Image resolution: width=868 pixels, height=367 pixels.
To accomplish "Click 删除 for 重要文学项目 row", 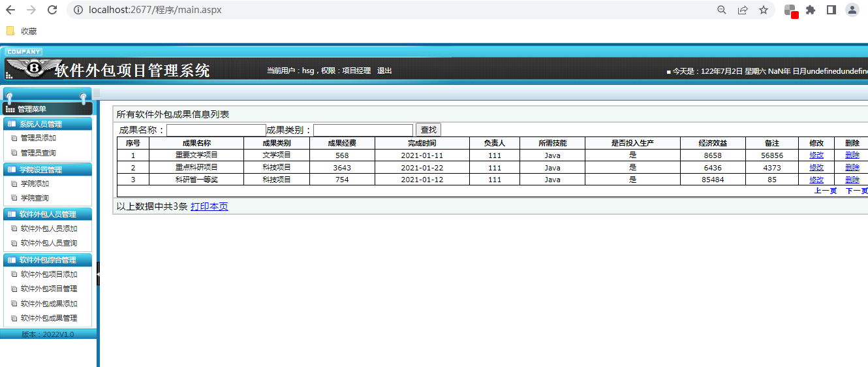I will [x=852, y=155].
